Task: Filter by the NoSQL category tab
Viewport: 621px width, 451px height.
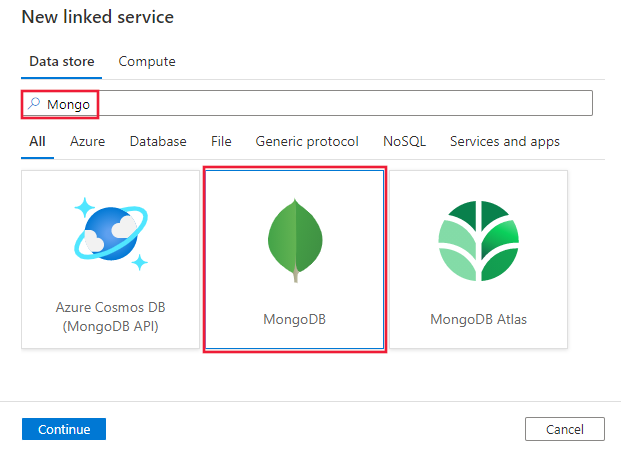Action: [x=404, y=141]
